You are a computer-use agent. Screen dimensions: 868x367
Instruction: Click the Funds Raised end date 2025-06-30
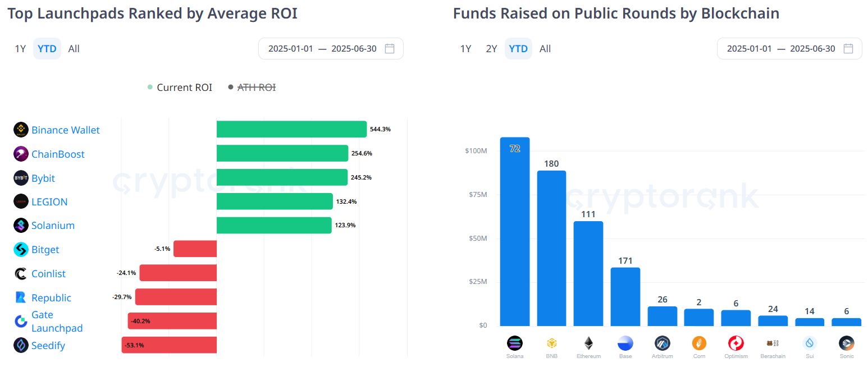coord(812,49)
